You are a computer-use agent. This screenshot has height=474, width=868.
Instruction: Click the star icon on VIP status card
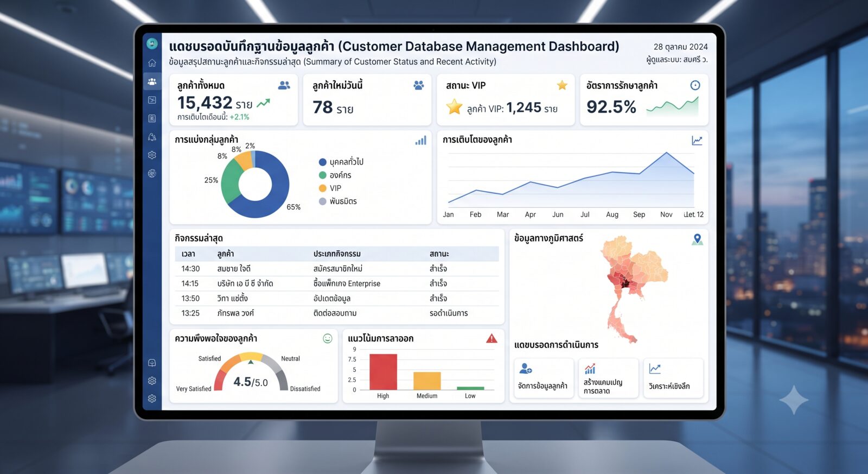tap(562, 85)
